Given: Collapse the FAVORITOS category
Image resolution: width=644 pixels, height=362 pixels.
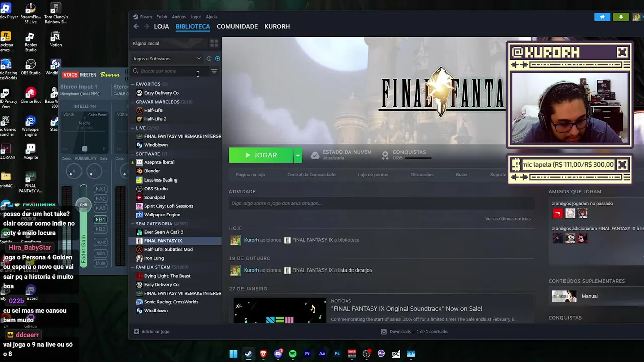Looking at the screenshot, I should (133, 84).
